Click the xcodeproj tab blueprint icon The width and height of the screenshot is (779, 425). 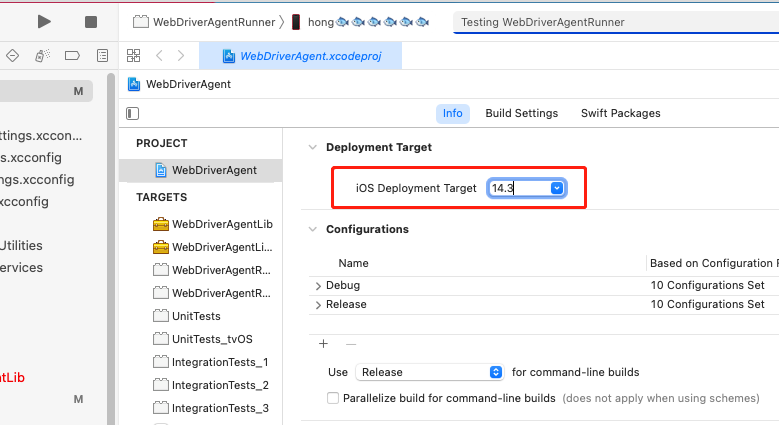click(229, 56)
